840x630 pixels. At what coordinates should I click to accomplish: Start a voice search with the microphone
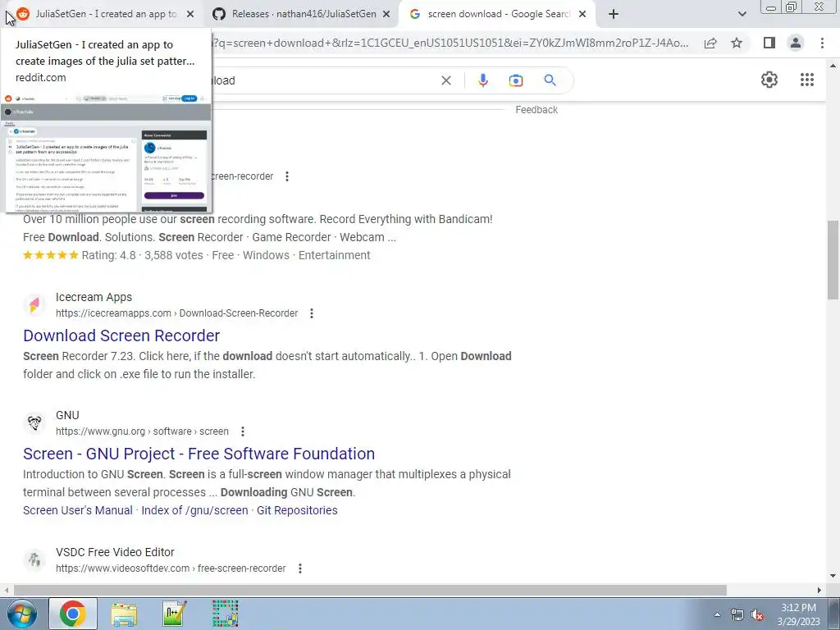pyautogui.click(x=482, y=80)
